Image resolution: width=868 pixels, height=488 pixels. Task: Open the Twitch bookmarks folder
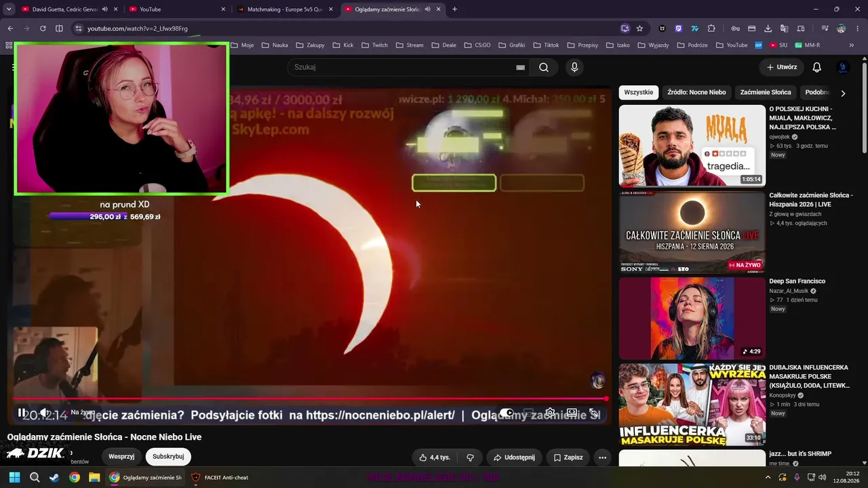375,45
